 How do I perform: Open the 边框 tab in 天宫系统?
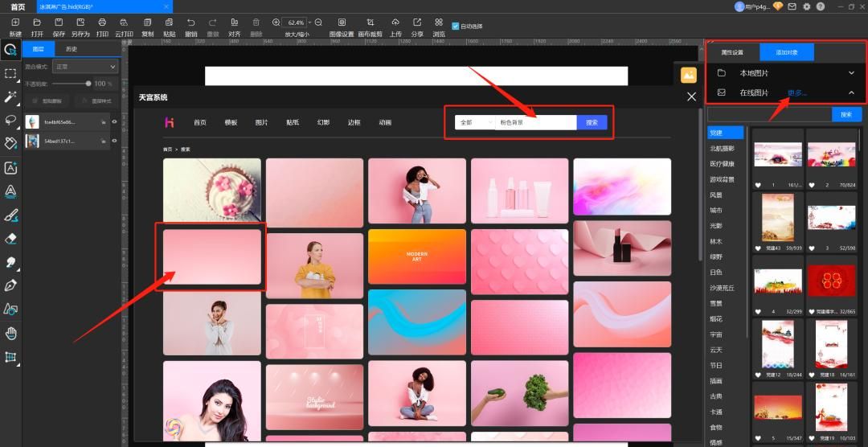pyautogui.click(x=354, y=122)
